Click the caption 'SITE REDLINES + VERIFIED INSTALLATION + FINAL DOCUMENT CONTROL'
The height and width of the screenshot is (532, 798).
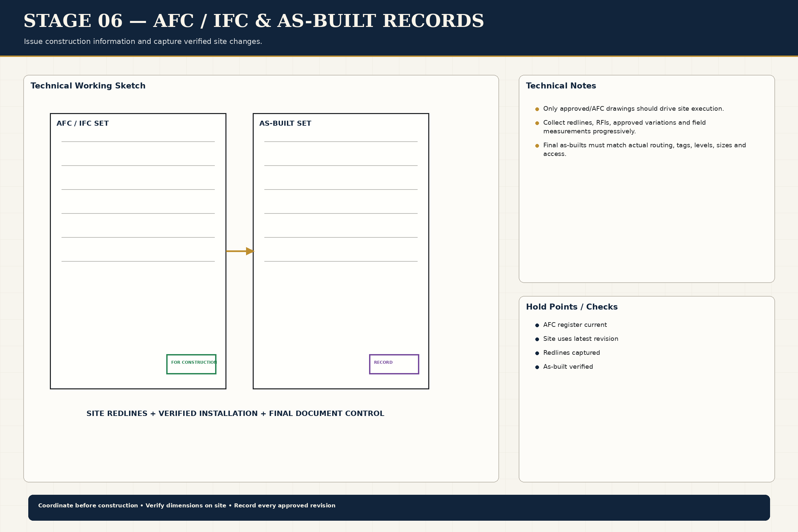coord(235,414)
